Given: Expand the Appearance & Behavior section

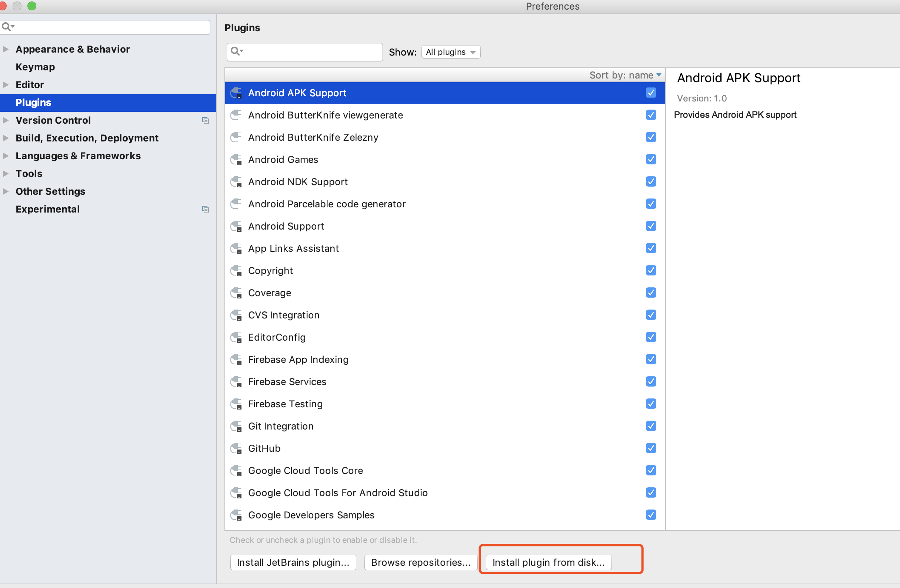Looking at the screenshot, I should 6,49.
